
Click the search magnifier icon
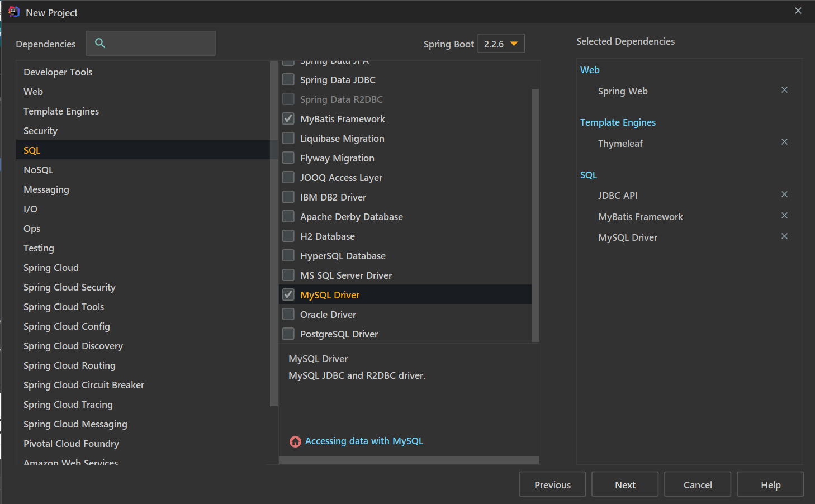click(x=100, y=43)
